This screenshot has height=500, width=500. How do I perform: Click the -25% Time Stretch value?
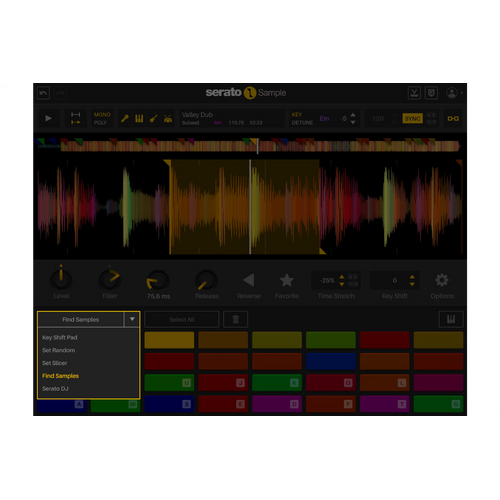click(x=327, y=280)
